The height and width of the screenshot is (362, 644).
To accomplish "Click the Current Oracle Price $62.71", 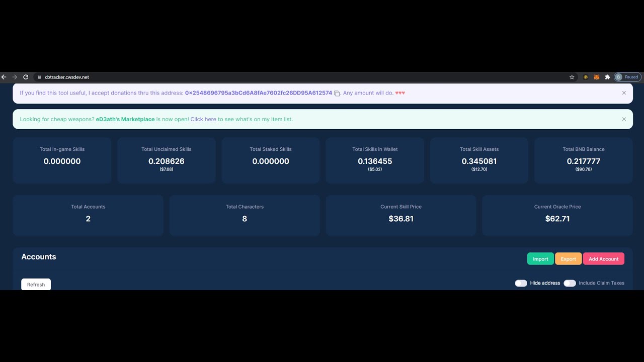I will coord(557,219).
